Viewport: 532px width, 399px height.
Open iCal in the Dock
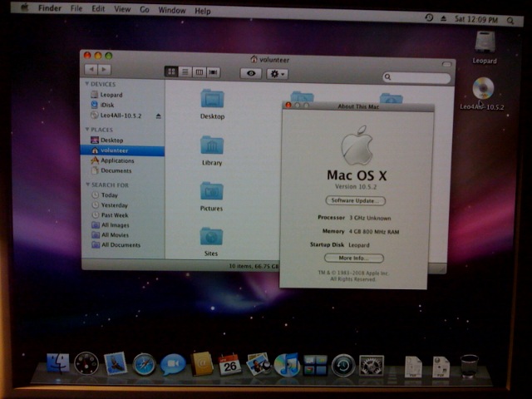coord(229,363)
